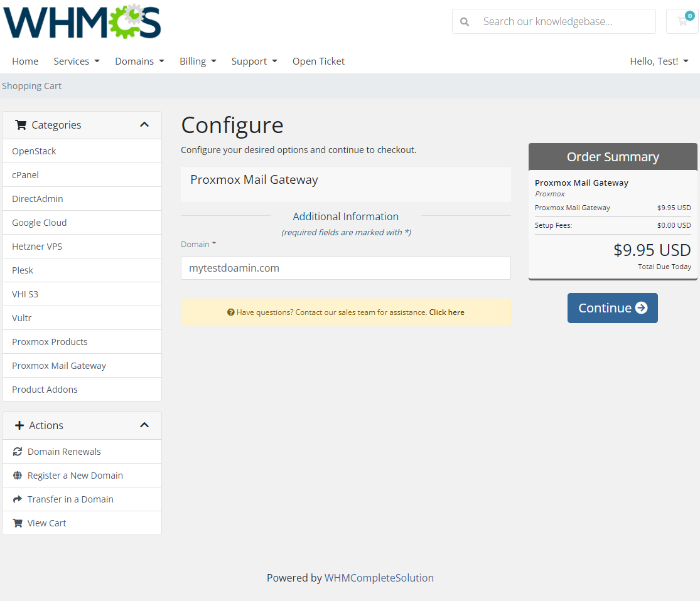Click the globe icon for Register a New Domain
The image size is (700, 601).
tap(18, 476)
